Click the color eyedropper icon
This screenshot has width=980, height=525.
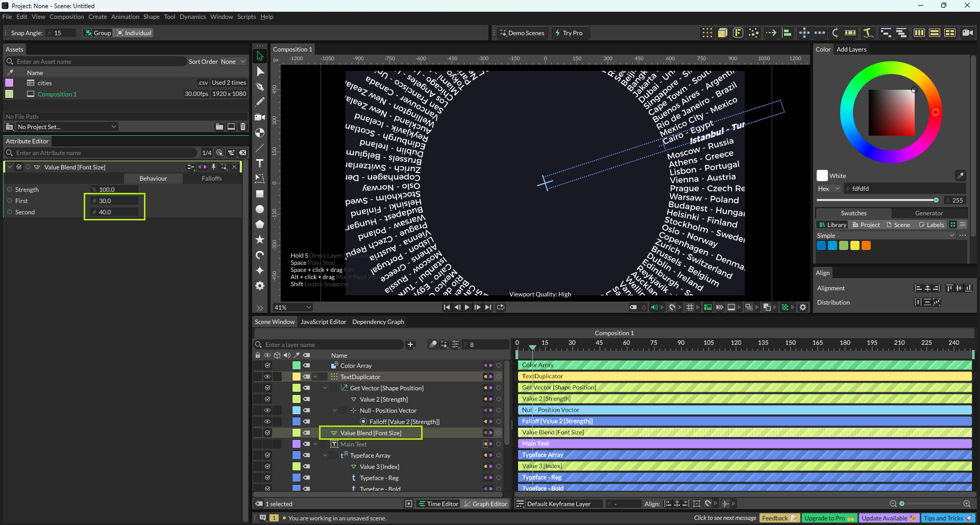[960, 176]
